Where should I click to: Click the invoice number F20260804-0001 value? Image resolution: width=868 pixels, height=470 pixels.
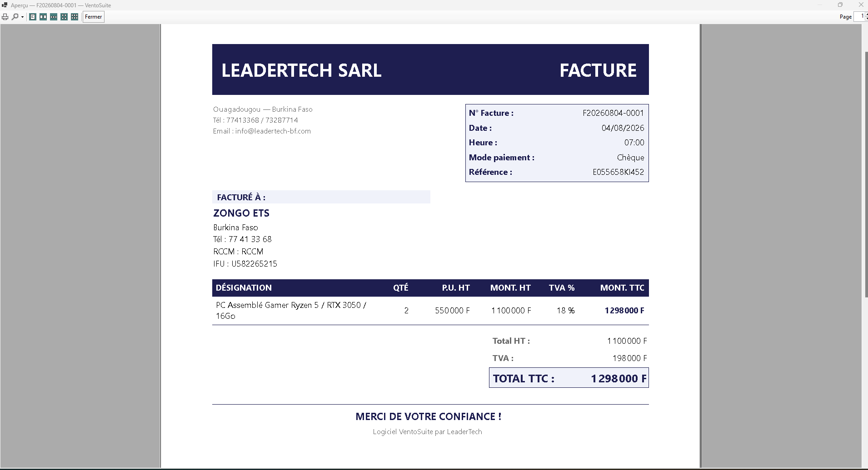(613, 113)
